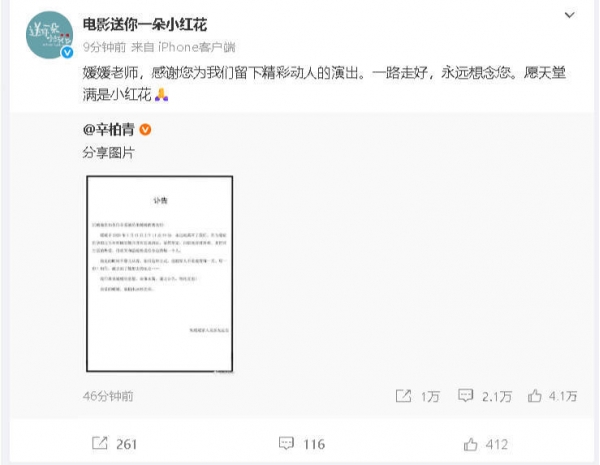
Task: View the original post's 2.1万 comments
Action: [x=497, y=396]
